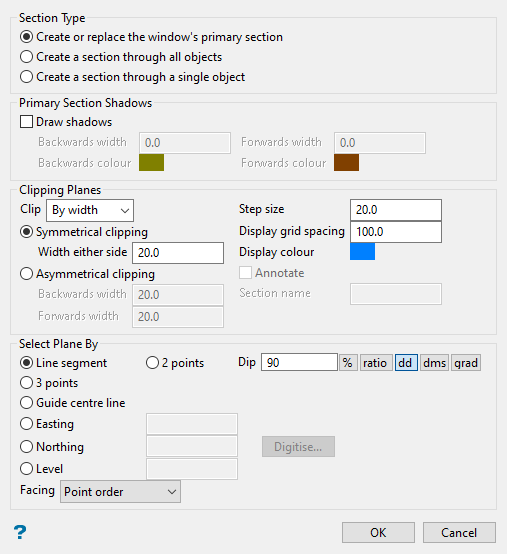Viewport: 507px width, 554px height.
Task: Pick the blue Display colour swatch
Action: [362, 252]
